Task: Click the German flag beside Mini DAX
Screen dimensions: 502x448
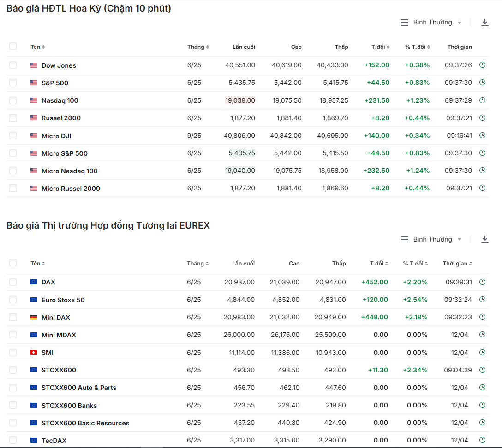Action: point(34,317)
